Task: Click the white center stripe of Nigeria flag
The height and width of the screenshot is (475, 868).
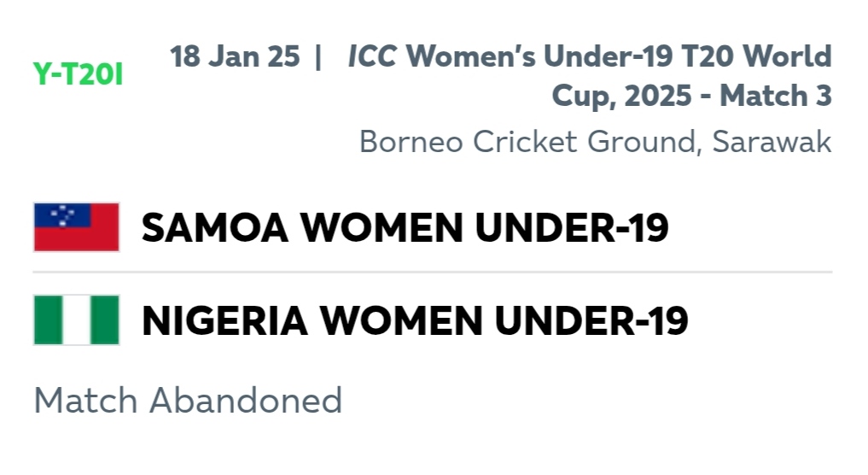Action: pyautogui.click(x=77, y=320)
